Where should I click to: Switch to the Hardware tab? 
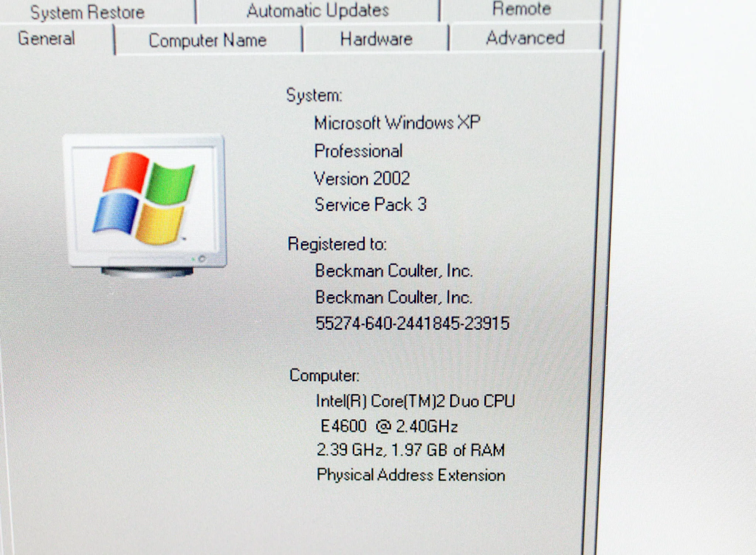tap(376, 39)
